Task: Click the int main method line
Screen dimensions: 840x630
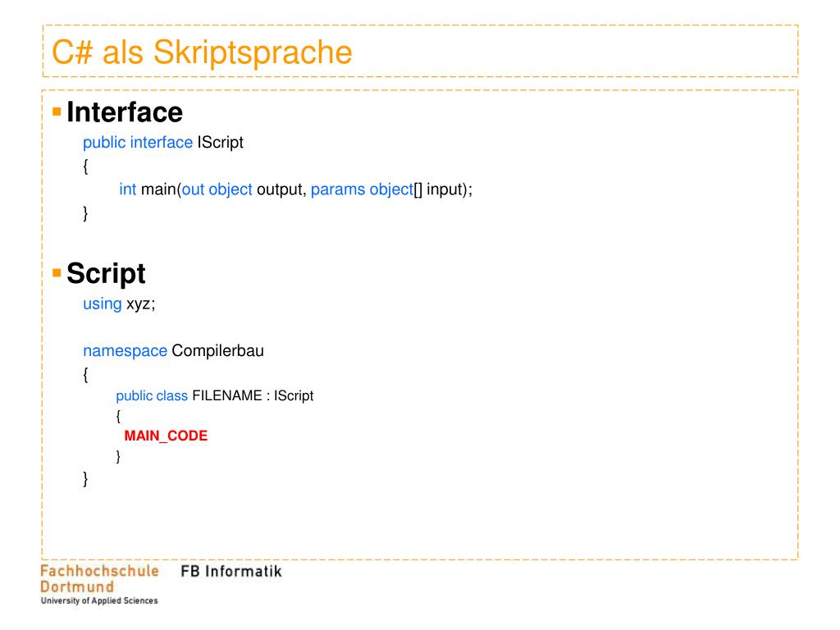Action: (295, 189)
